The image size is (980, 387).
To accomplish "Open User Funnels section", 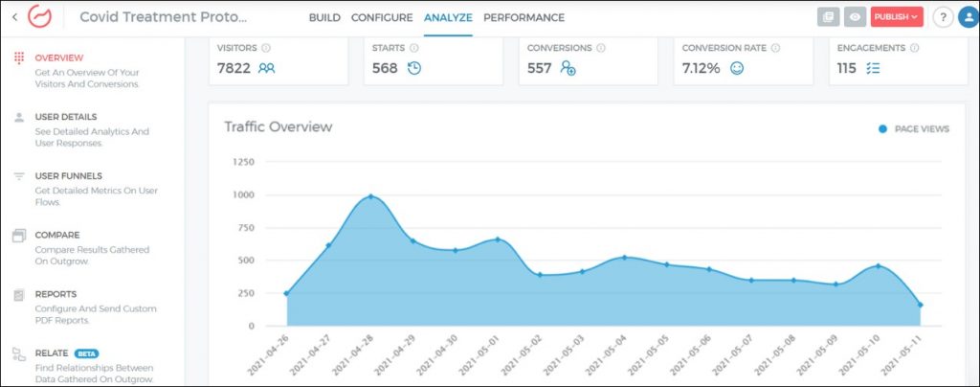I will tap(67, 176).
